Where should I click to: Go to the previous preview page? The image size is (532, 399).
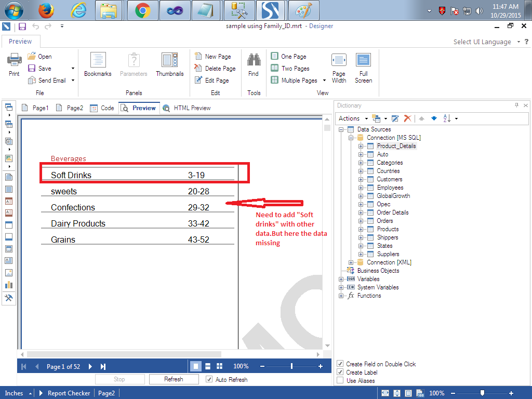pos(37,366)
